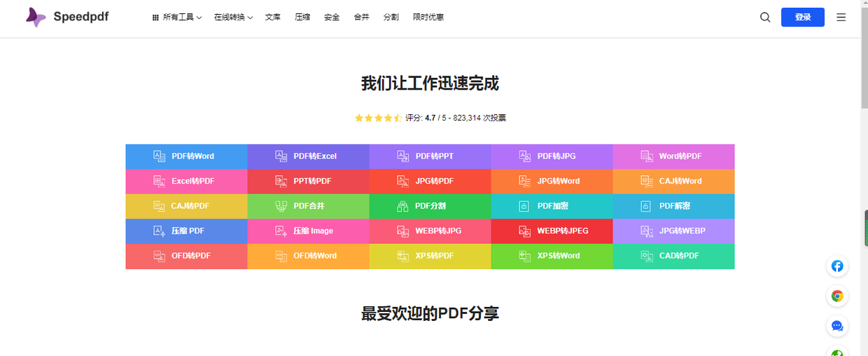Open the hamburger menu icon
The width and height of the screenshot is (868, 356).
point(841,17)
